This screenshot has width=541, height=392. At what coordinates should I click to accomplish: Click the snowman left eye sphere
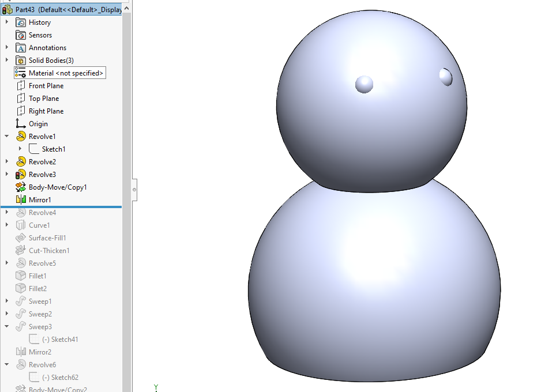click(x=365, y=85)
